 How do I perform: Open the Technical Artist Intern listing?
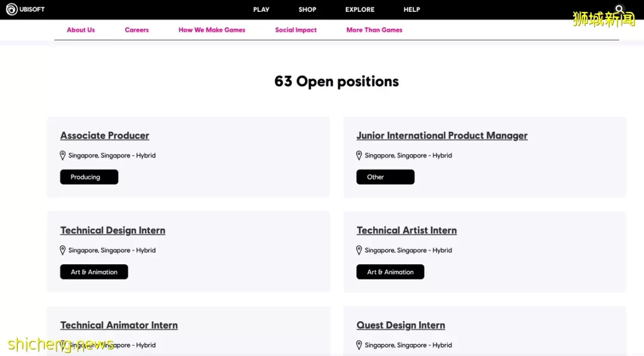pyautogui.click(x=407, y=230)
